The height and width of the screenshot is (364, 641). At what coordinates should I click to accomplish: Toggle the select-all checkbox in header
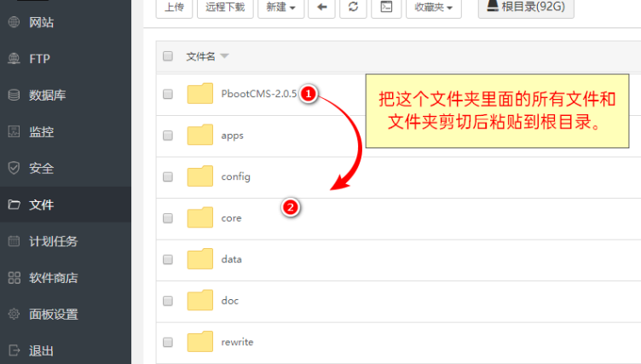pos(168,56)
